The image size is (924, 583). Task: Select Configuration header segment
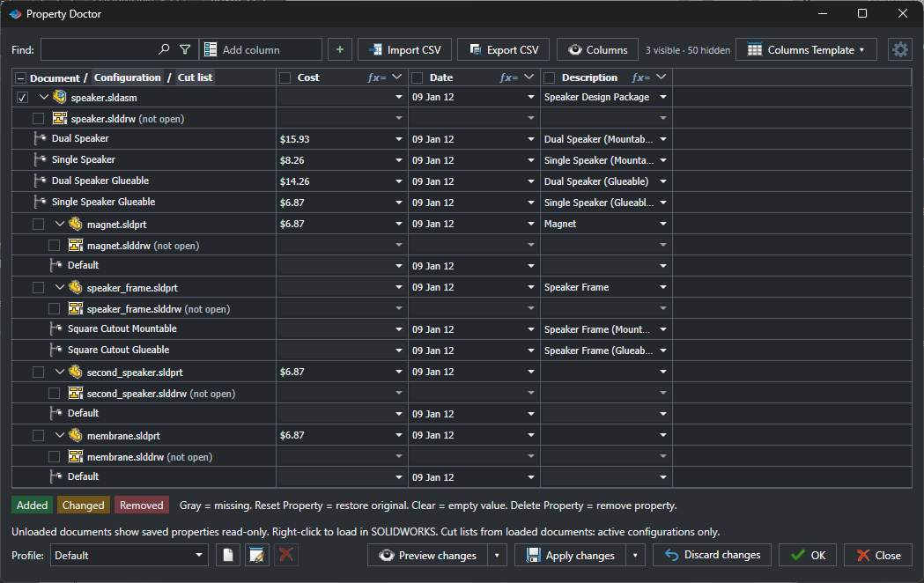point(128,77)
